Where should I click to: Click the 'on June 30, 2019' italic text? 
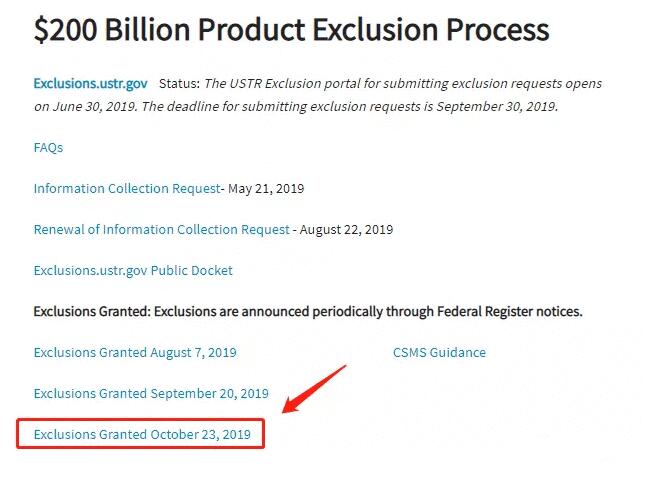(85, 106)
